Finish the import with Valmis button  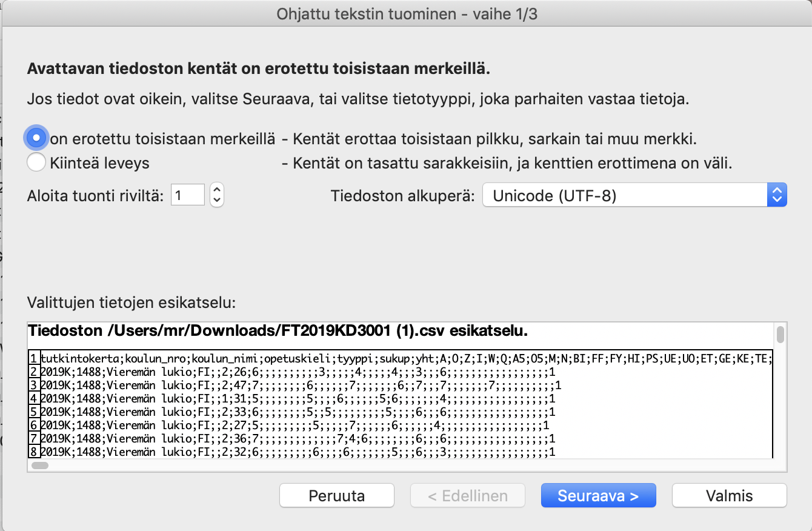tap(729, 496)
